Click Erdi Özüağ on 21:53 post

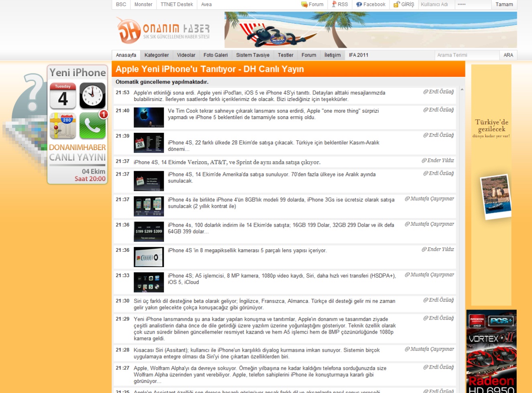pyautogui.click(x=438, y=92)
